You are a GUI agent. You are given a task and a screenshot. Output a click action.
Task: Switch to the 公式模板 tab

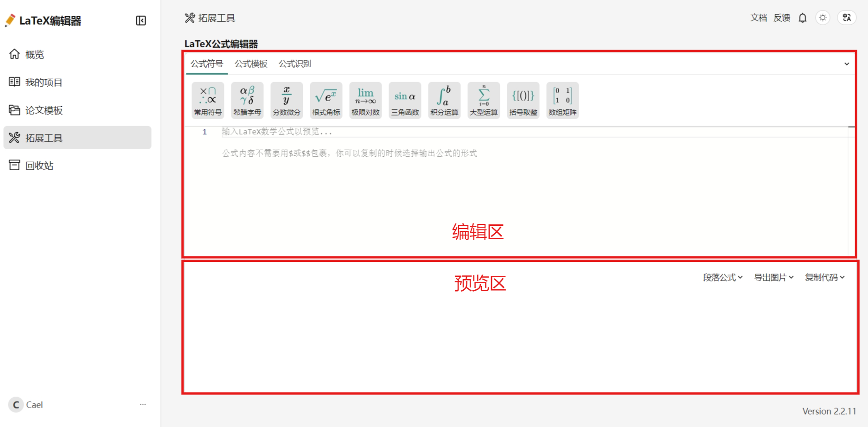[251, 64]
